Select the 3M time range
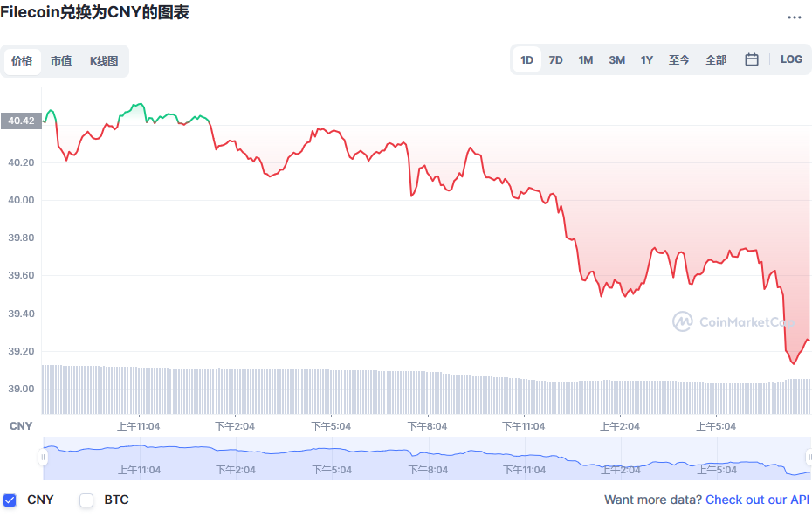The image size is (812, 524). [616, 60]
